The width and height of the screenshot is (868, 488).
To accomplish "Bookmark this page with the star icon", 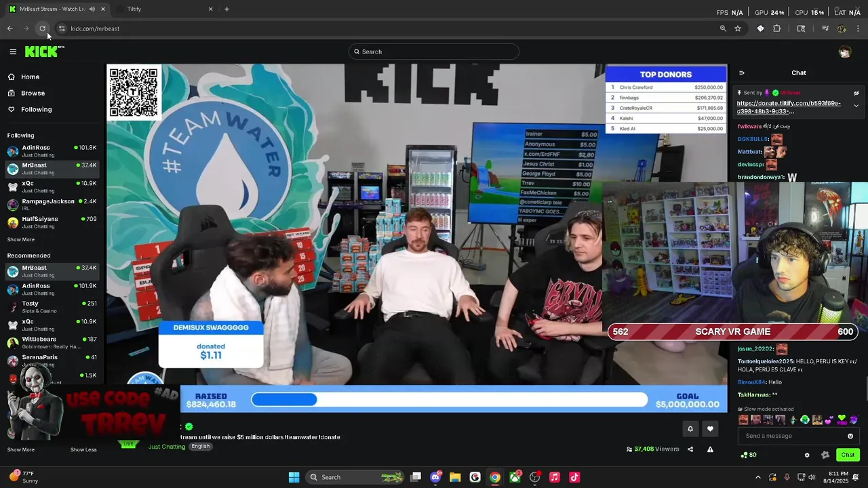I will click(x=738, y=28).
